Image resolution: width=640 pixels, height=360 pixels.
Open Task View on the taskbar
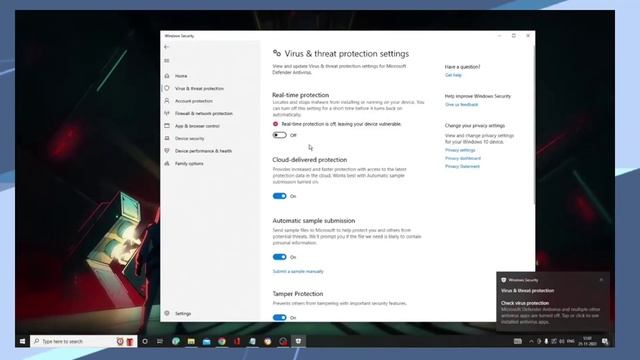160,341
